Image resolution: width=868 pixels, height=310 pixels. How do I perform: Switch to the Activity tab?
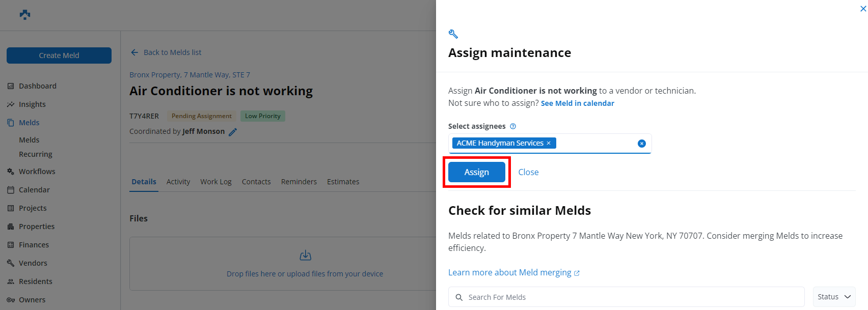tap(178, 181)
